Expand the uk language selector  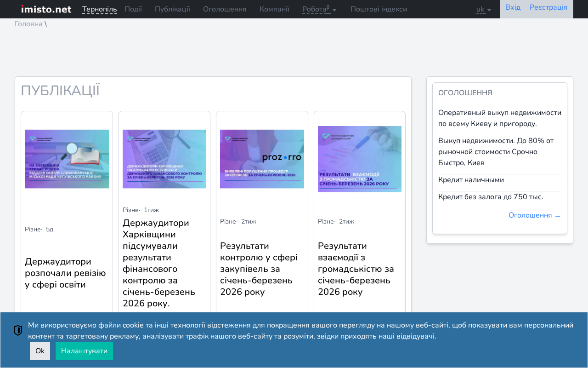[x=484, y=9]
